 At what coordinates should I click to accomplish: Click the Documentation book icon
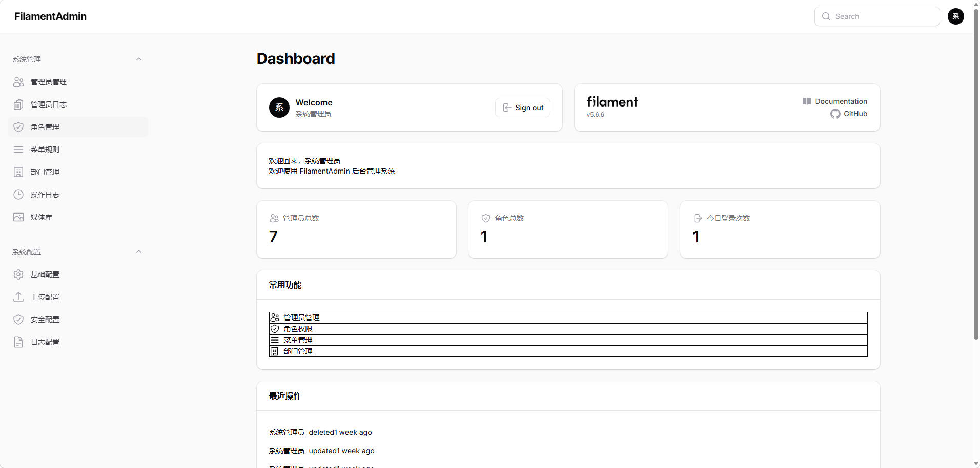[x=807, y=101]
